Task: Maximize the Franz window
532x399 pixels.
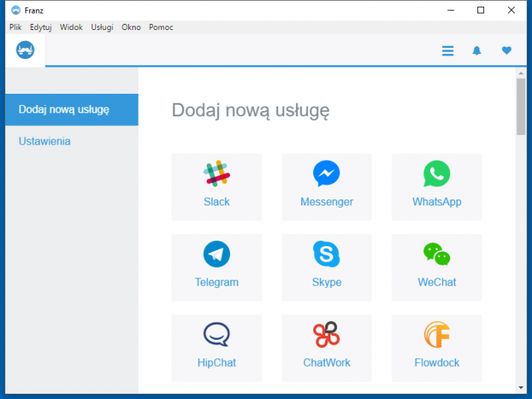Action: (480, 10)
